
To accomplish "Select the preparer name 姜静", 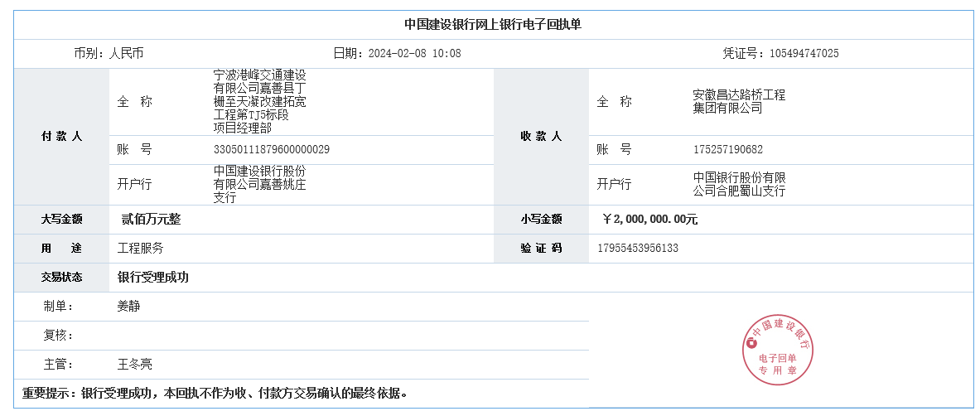I will click(x=129, y=306).
